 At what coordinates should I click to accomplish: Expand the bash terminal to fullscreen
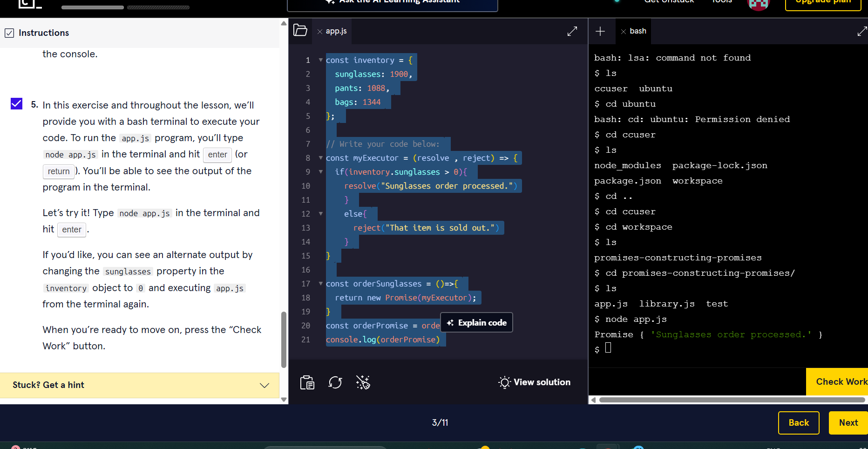point(862,31)
